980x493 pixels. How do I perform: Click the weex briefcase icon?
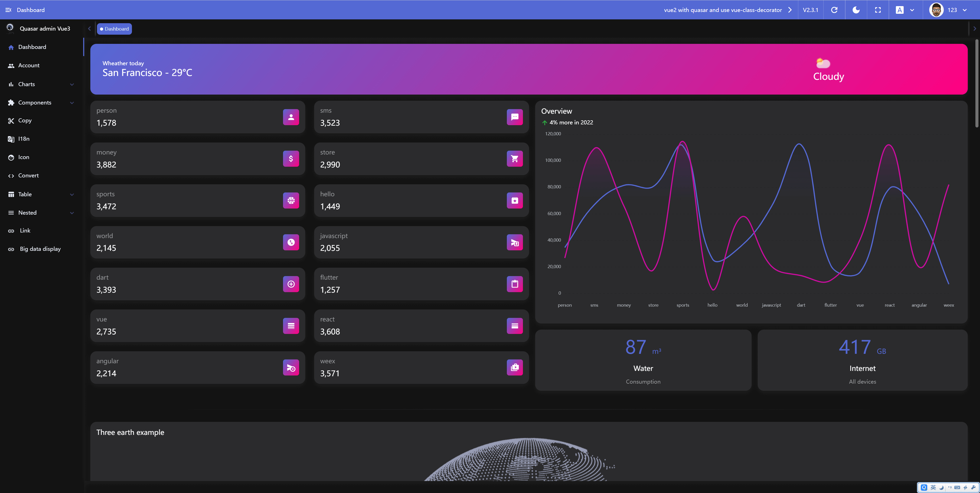[514, 368]
